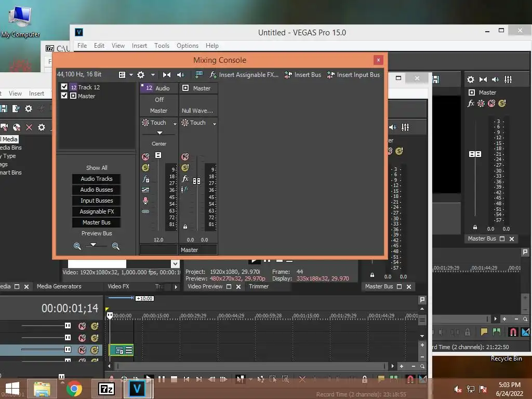Click the Go to End transport button
Viewport: 532px width, 399px height.
coord(199,379)
